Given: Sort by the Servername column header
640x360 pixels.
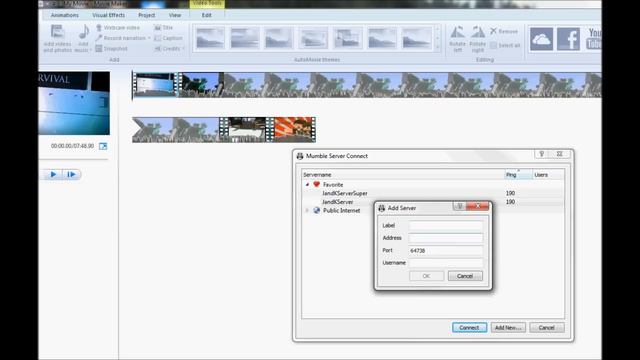Looking at the screenshot, I should 403,175.
